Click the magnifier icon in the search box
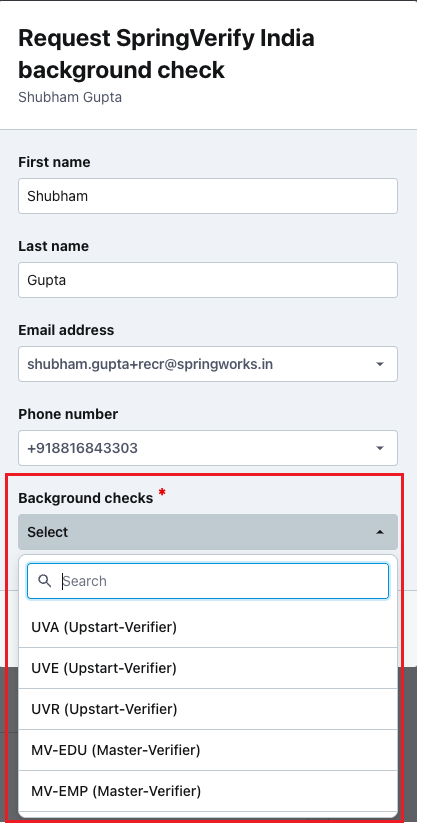 pyautogui.click(x=45, y=581)
